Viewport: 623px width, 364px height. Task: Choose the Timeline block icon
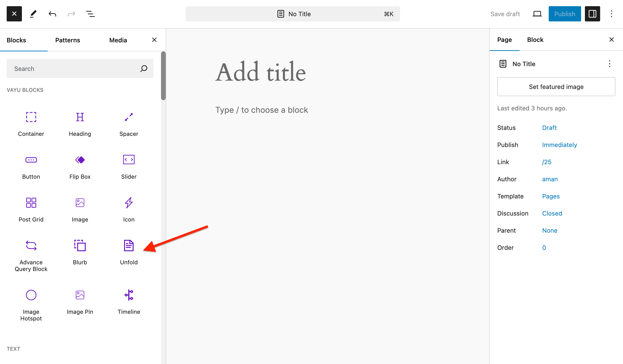tap(129, 295)
